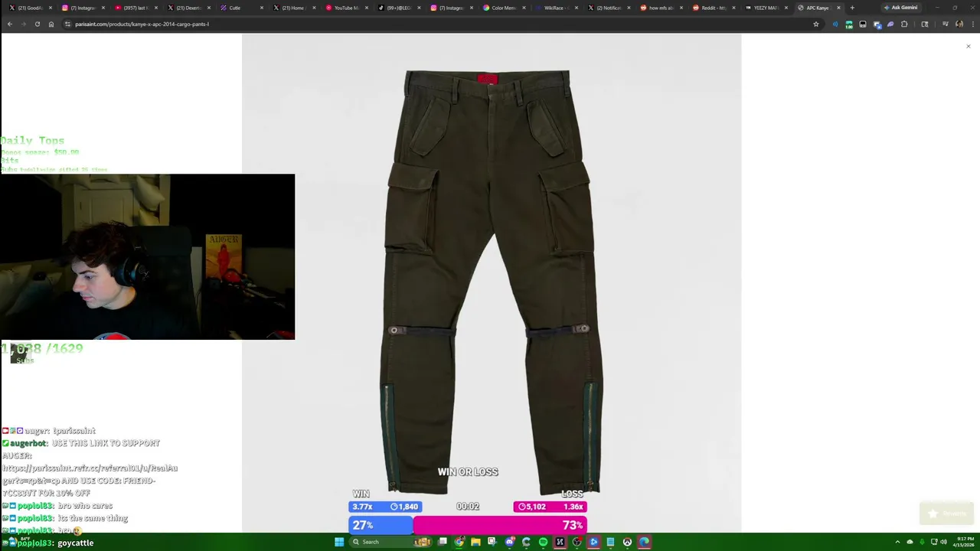
Task: Open Notepad from the taskbar
Action: coord(610,542)
